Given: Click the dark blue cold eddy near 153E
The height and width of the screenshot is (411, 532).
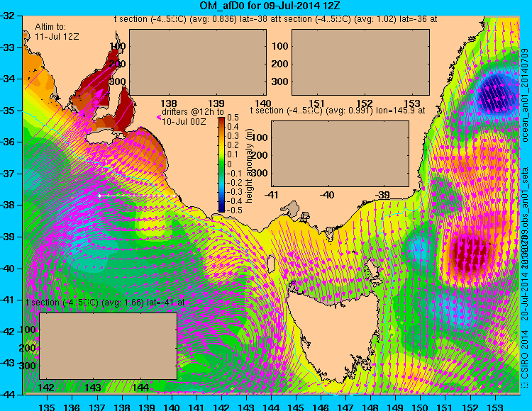Looking at the screenshot, I should [494, 93].
